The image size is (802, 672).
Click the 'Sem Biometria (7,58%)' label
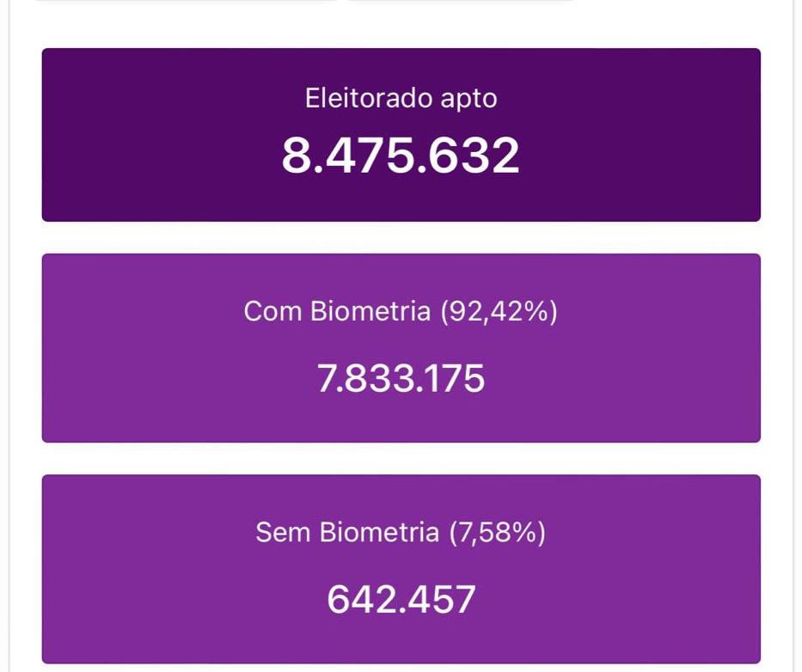pyautogui.click(x=401, y=533)
